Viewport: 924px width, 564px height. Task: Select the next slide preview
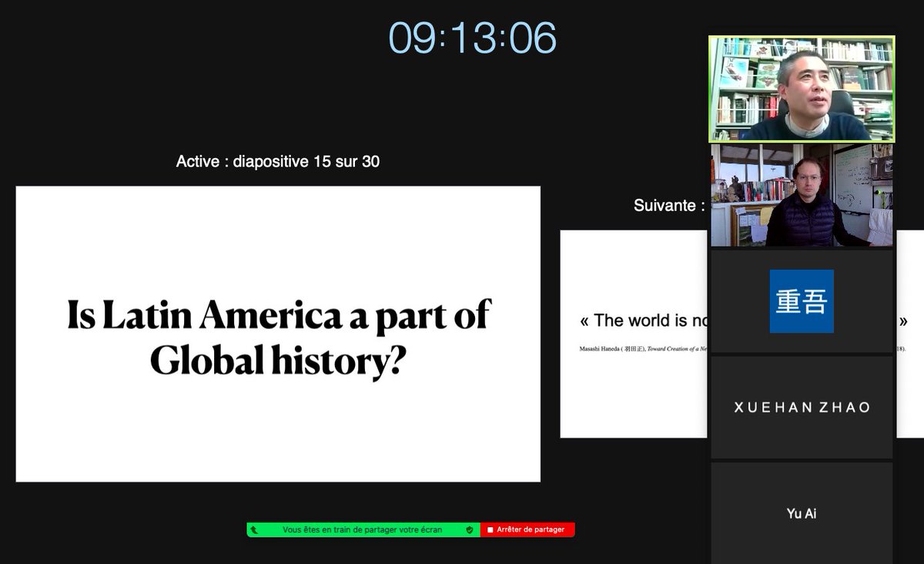coord(633,334)
